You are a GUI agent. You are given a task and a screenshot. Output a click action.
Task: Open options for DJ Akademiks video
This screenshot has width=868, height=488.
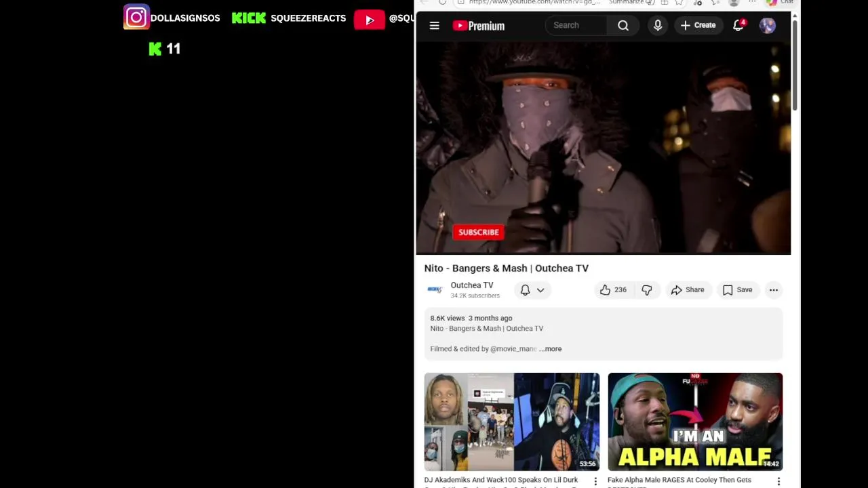(x=595, y=481)
